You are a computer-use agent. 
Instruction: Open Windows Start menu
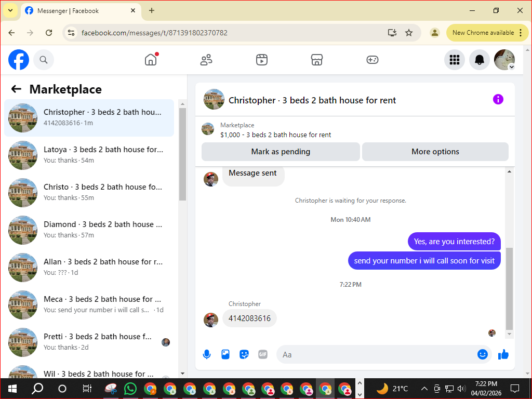pos(12,389)
